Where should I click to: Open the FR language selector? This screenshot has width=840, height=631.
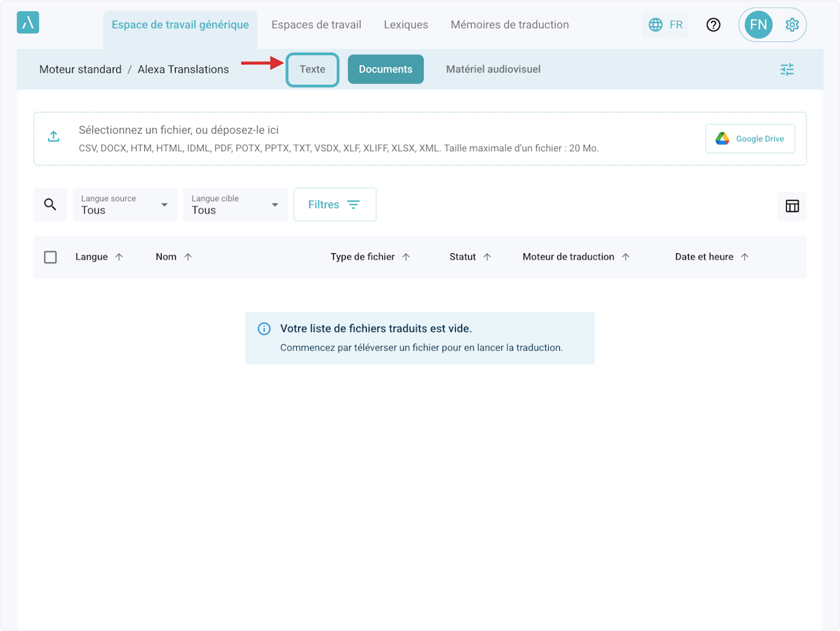pos(665,25)
